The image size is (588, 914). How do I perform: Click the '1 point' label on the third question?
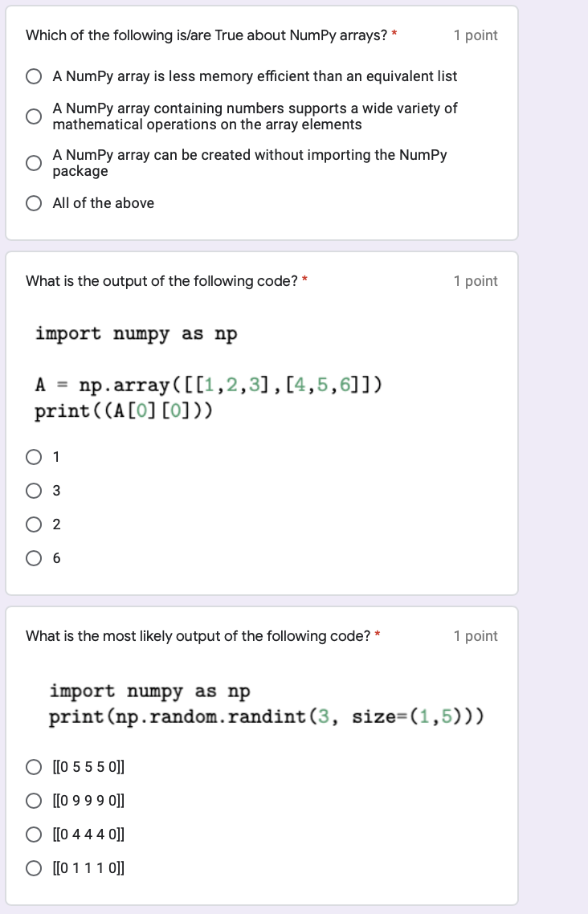476,636
